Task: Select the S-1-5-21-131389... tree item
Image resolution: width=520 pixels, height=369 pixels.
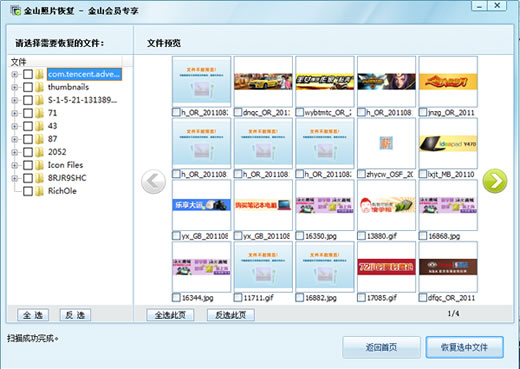Action: coord(82,100)
